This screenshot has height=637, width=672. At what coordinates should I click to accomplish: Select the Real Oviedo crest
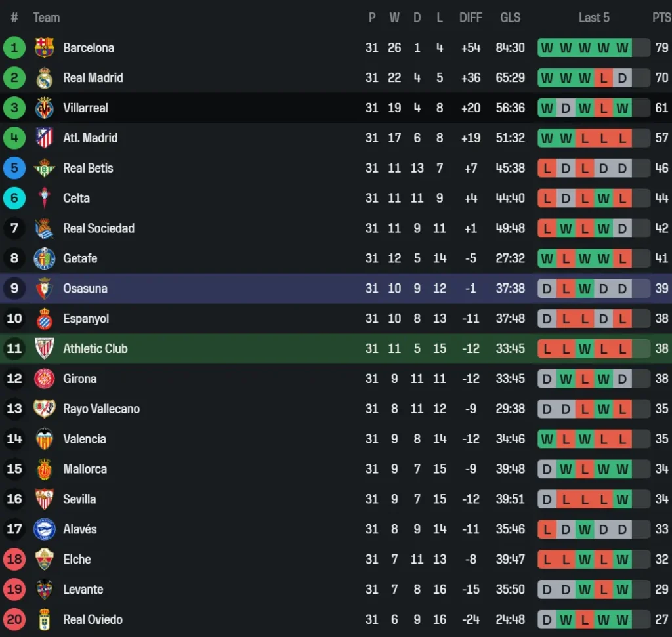click(44, 620)
